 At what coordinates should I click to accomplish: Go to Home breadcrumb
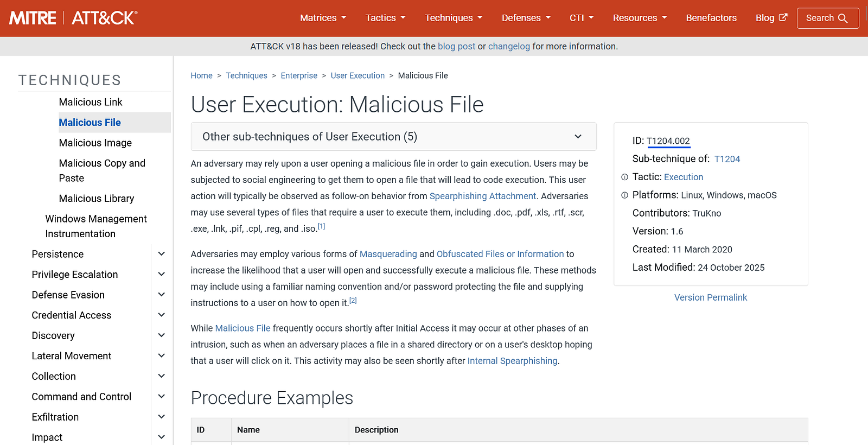[x=201, y=75]
